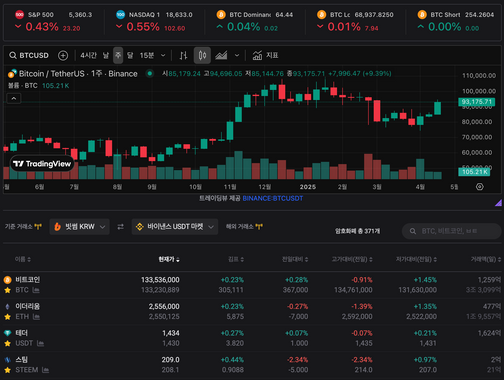504x380 pixels.
Task: Open the 빗썸 KRW exchange dropdown
Action: pyautogui.click(x=79, y=227)
